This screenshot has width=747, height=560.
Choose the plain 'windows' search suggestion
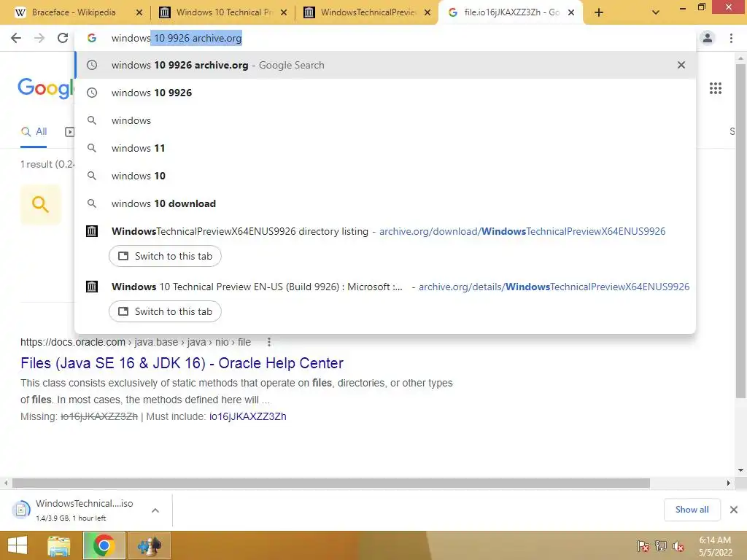click(385, 120)
